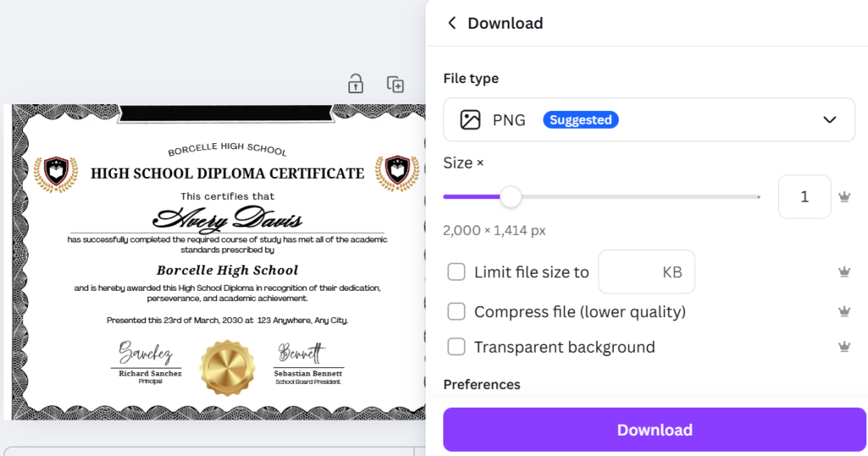The width and height of the screenshot is (868, 456).
Task: Click the crown icon beside size value
Action: [843, 197]
